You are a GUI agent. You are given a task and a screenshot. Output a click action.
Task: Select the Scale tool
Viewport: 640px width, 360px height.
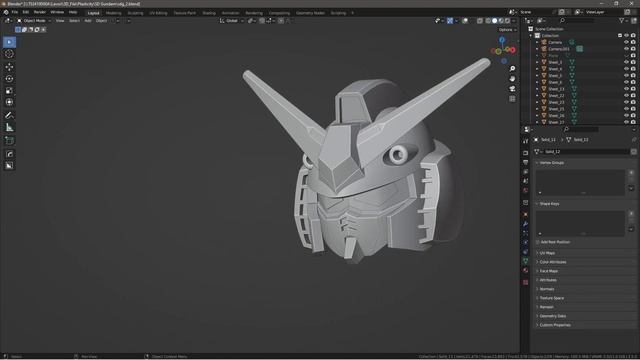pyautogui.click(x=9, y=91)
